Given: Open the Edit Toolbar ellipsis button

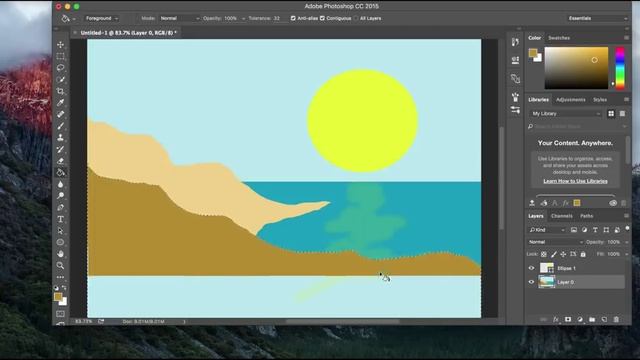Looking at the screenshot, I should click(60, 277).
